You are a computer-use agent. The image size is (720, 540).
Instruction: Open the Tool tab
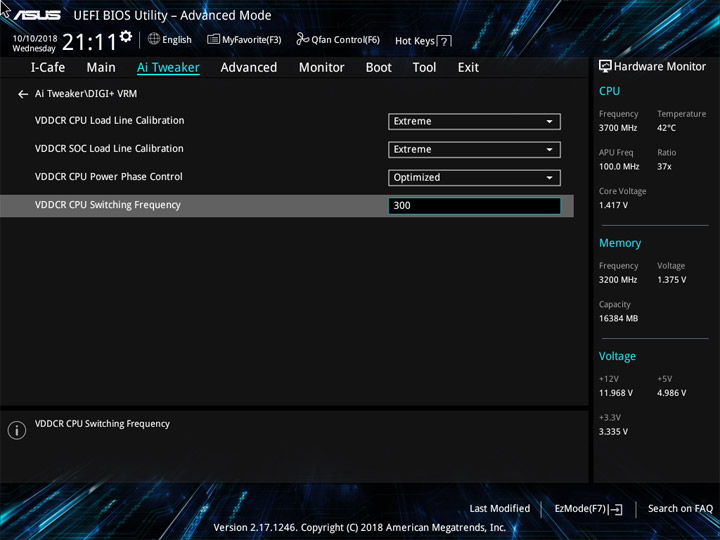424,68
